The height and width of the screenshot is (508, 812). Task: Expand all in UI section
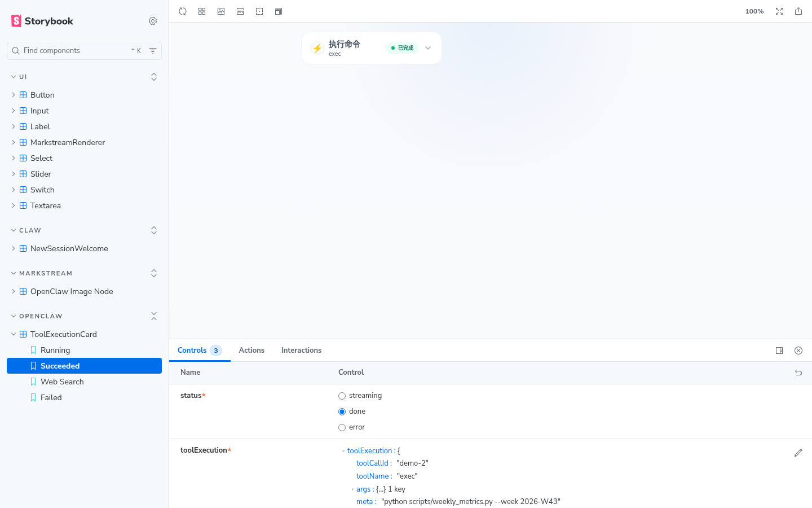coord(154,77)
